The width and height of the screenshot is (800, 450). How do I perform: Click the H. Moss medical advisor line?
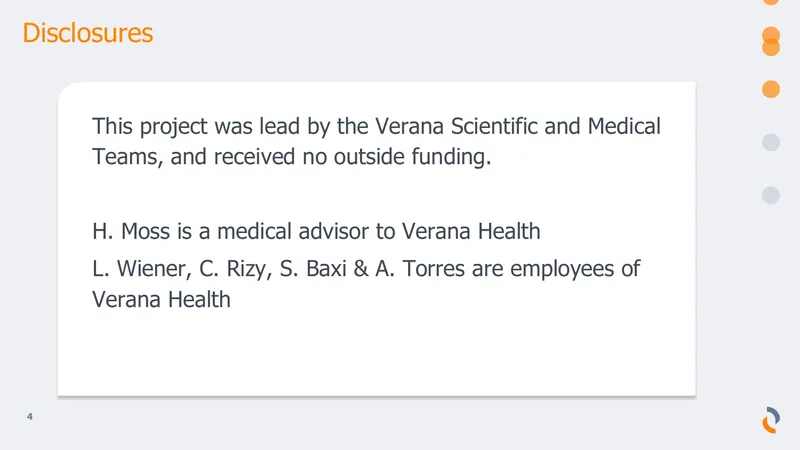[316, 231]
